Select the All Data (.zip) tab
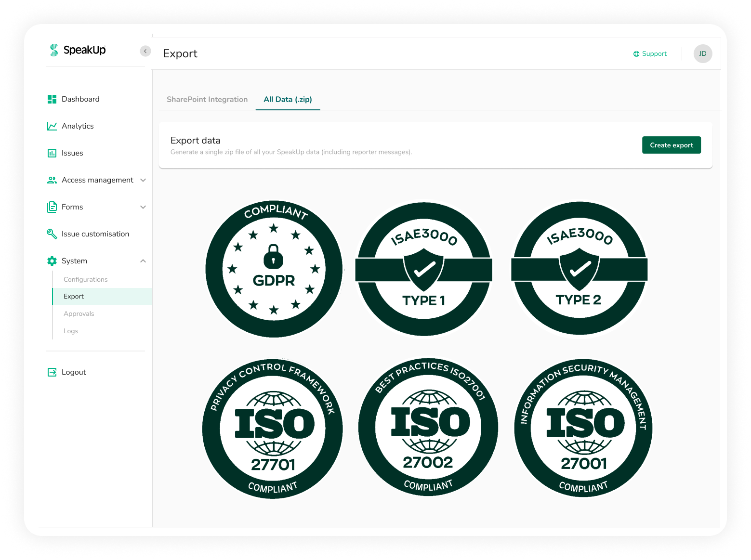 pyautogui.click(x=288, y=99)
